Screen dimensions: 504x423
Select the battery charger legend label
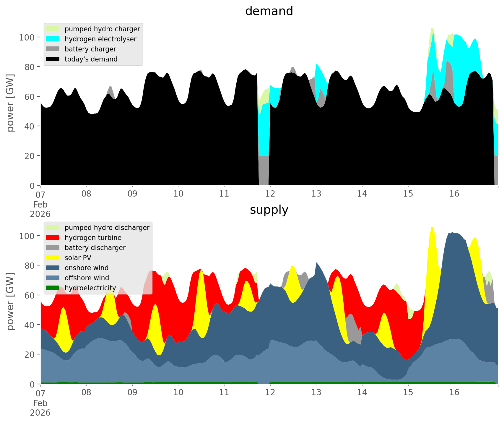[x=90, y=49]
